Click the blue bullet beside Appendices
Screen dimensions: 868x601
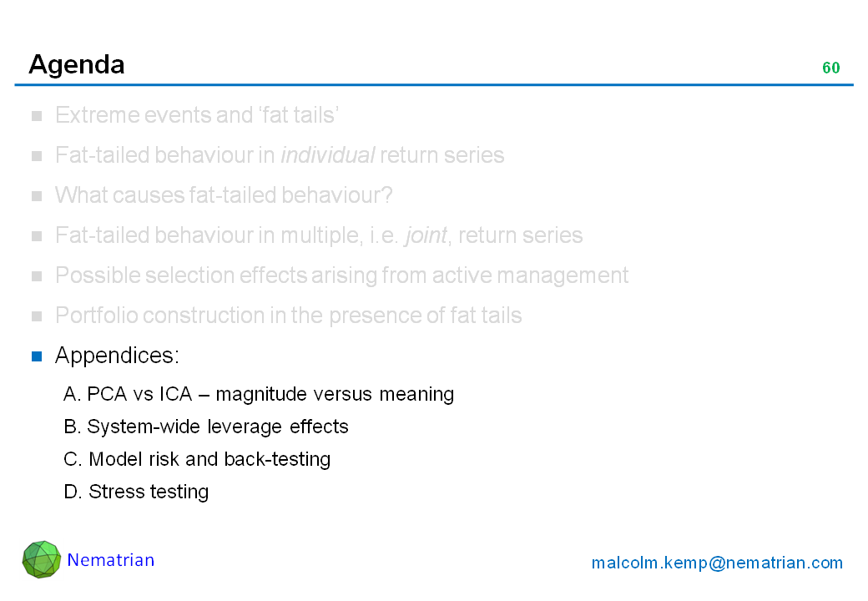click(x=37, y=356)
